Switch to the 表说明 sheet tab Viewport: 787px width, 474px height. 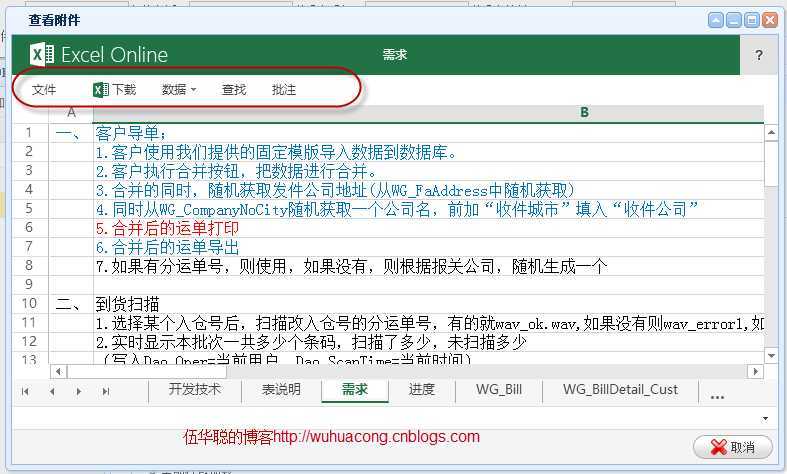pyautogui.click(x=281, y=389)
